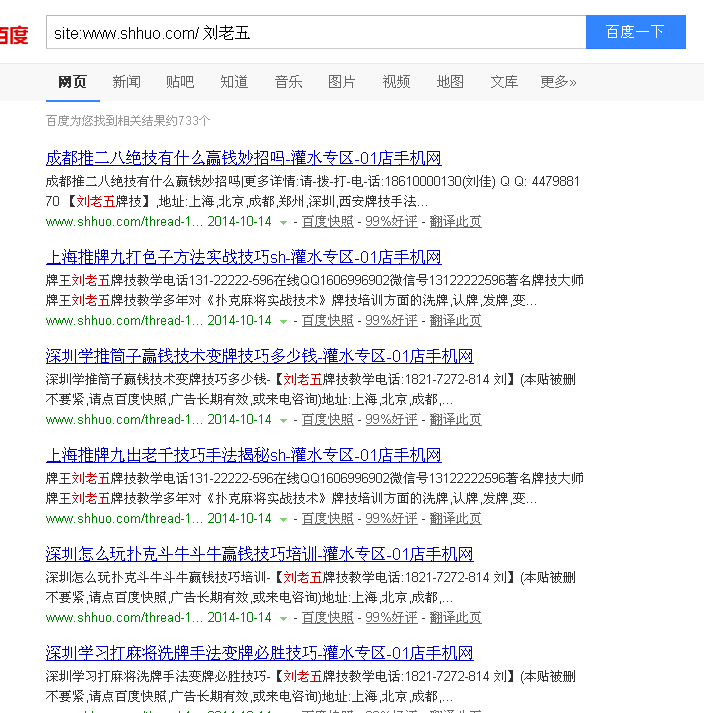704x713 pixels.
Task: Expand green arrow under 成都推二八 result
Action: [283, 222]
